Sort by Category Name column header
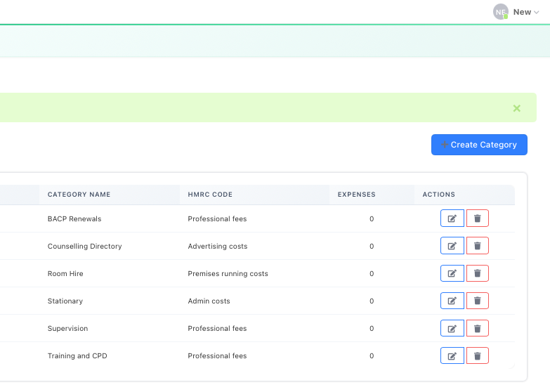This screenshot has width=550, height=392. click(79, 195)
